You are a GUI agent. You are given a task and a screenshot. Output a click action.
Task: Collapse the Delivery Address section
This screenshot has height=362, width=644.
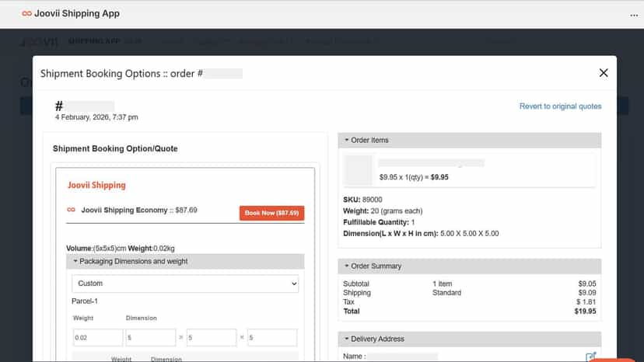click(x=470, y=339)
